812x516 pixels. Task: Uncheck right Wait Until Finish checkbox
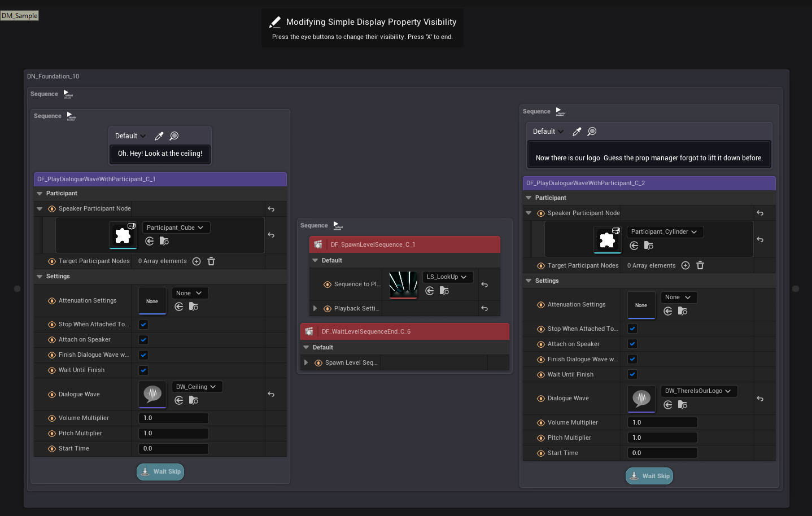(632, 374)
